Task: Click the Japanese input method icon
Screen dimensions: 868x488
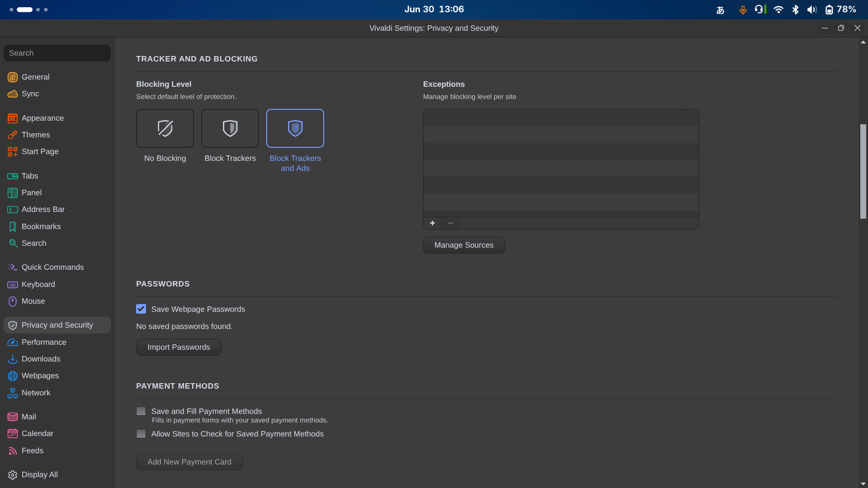Action: click(x=721, y=10)
